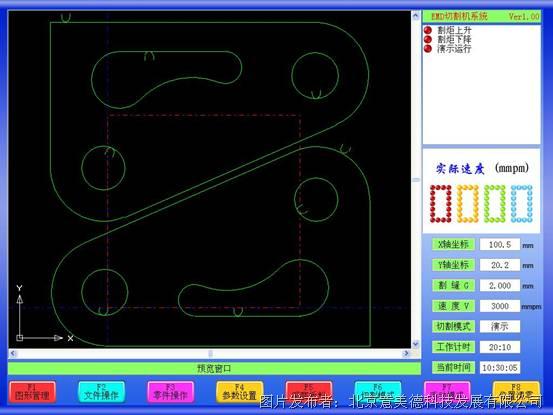Open F4 参数设置 parameter settings
This screenshot has height=415, width=553.
[239, 392]
